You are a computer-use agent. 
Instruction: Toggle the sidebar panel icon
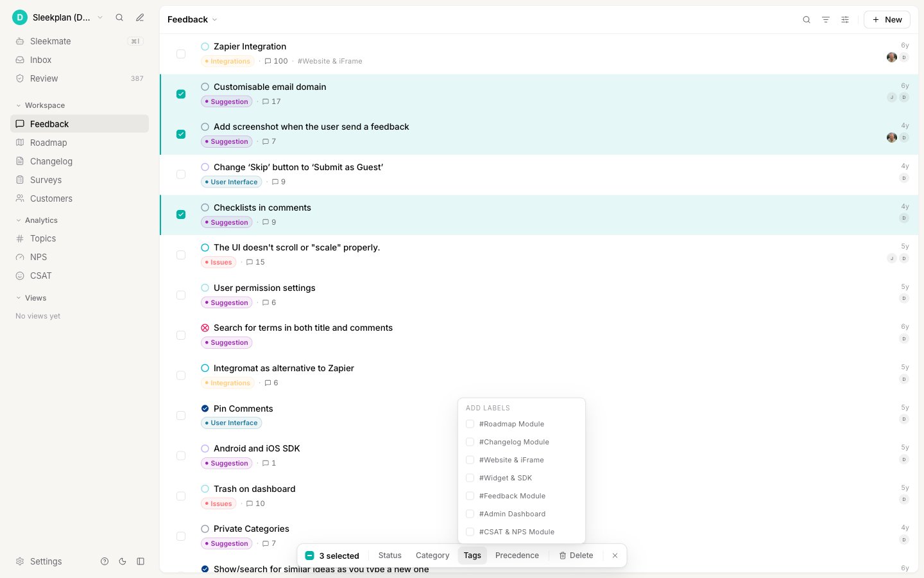141,561
